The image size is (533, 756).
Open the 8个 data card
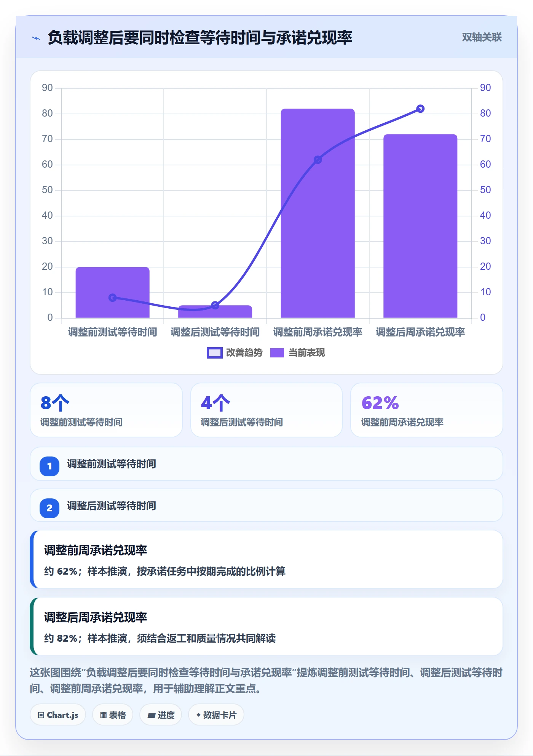click(x=106, y=410)
